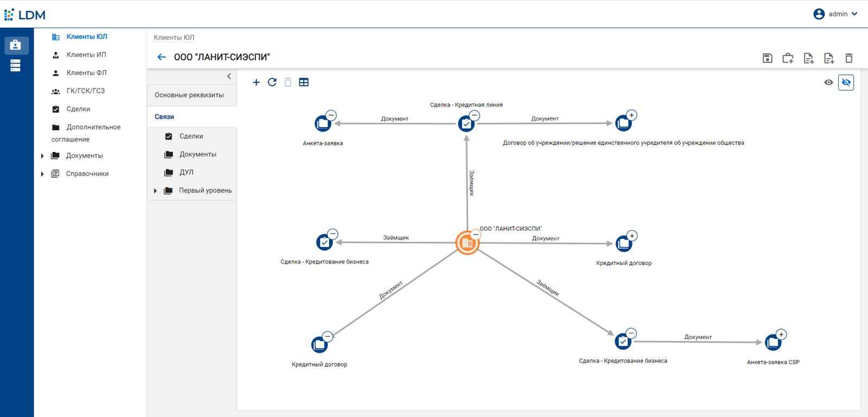Toggle the hidden eye-slash button

[x=846, y=83]
